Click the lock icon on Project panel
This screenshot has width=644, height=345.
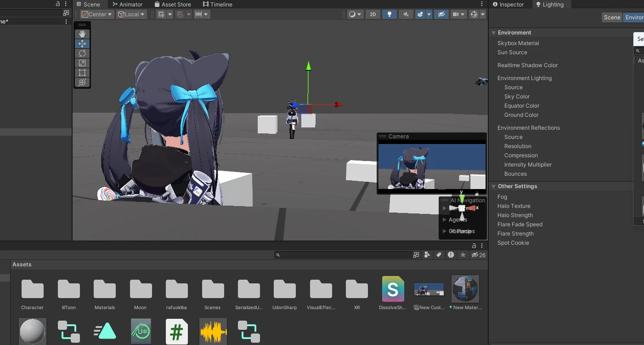474,246
